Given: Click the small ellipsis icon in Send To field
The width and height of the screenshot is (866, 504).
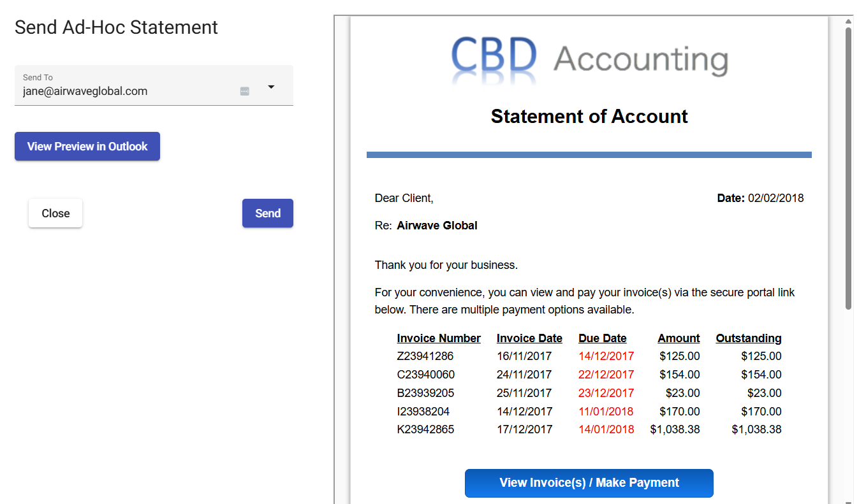Looking at the screenshot, I should (244, 91).
